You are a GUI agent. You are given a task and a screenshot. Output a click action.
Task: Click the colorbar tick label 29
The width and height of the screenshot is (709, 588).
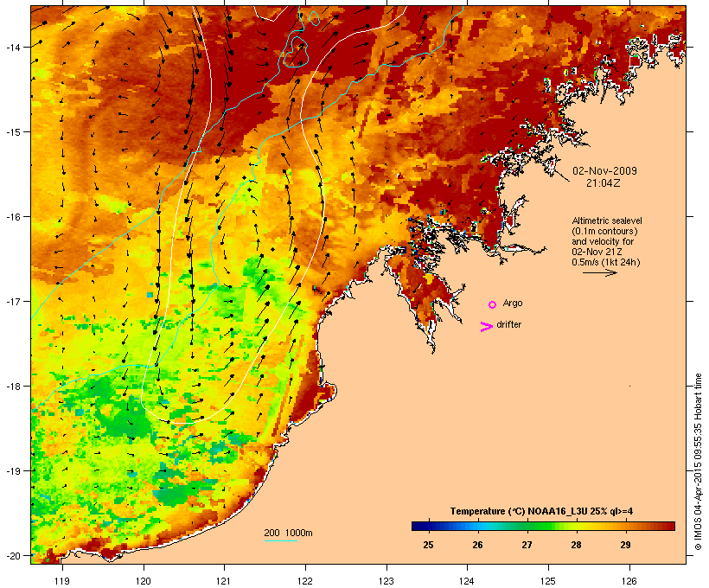click(x=625, y=545)
